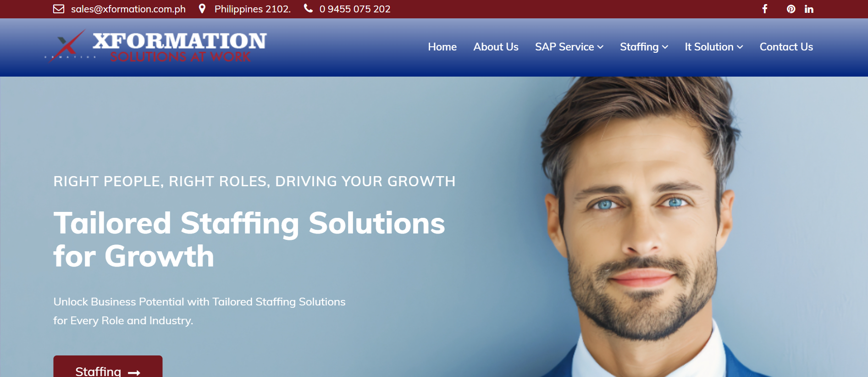The height and width of the screenshot is (377, 868).
Task: Click the phone number 0 9455 075 202
Action: [355, 9]
